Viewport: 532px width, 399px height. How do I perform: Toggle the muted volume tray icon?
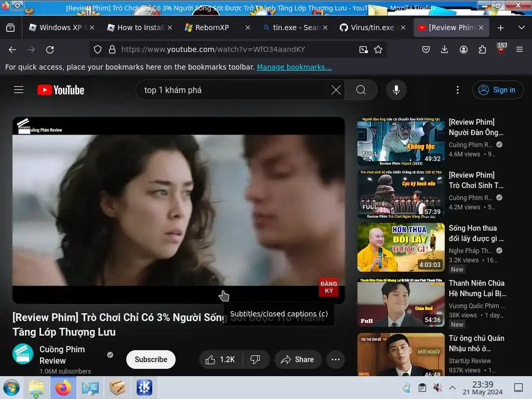point(437,388)
